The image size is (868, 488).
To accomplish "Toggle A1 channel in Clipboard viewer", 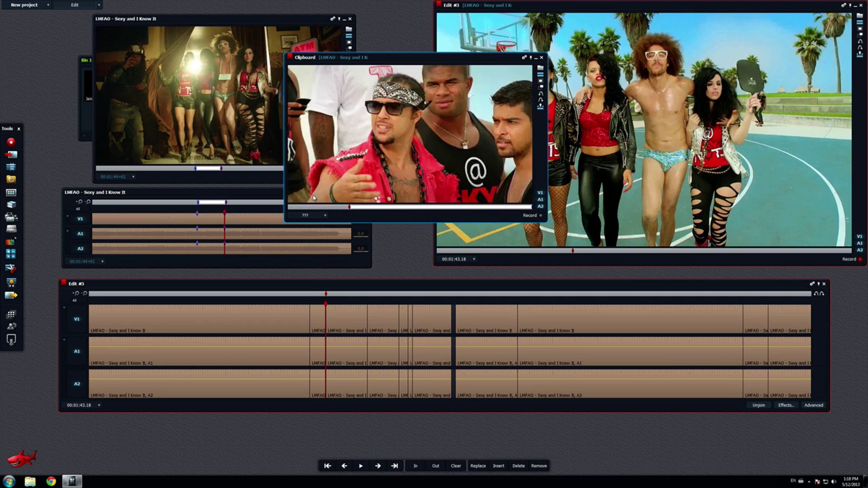I will [540, 200].
